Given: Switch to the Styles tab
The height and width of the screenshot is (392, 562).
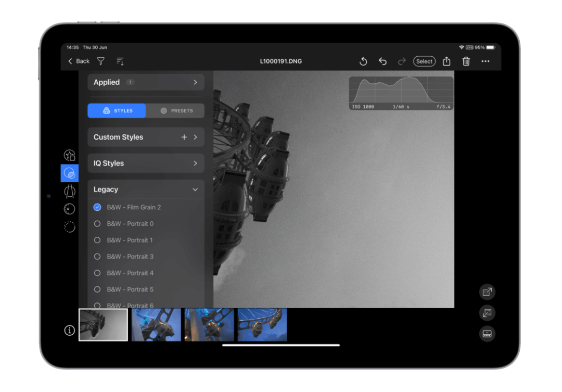Looking at the screenshot, I should coord(117,110).
